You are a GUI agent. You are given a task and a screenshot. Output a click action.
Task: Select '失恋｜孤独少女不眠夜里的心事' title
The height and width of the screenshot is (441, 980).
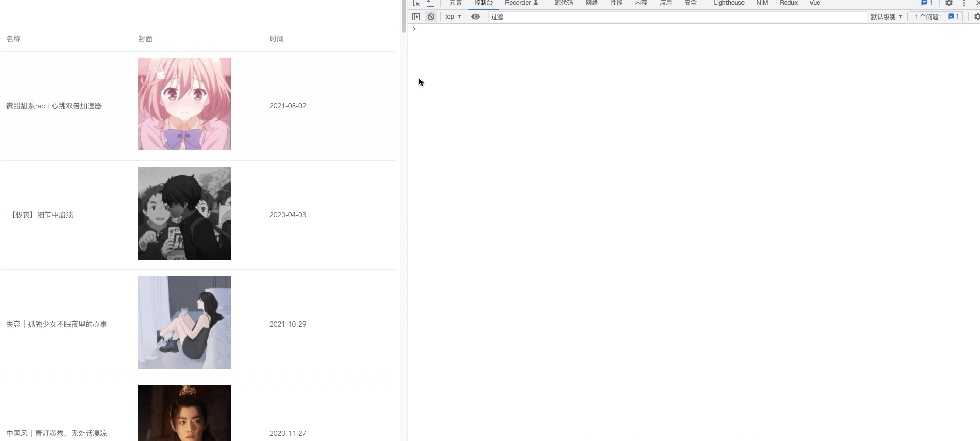(x=57, y=324)
